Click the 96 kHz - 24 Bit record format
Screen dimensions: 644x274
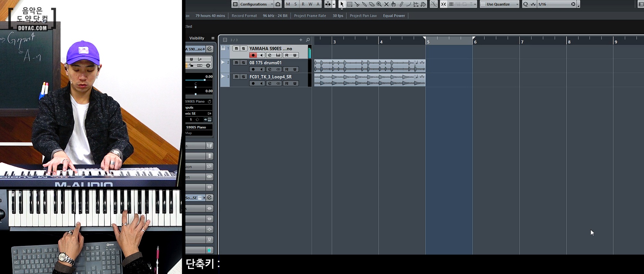275,16
